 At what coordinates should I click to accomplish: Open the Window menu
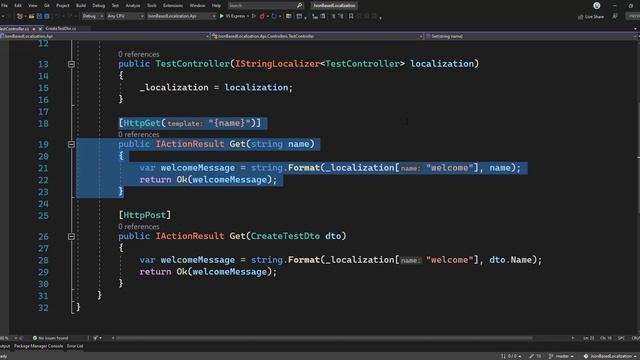pyautogui.click(x=198, y=5)
